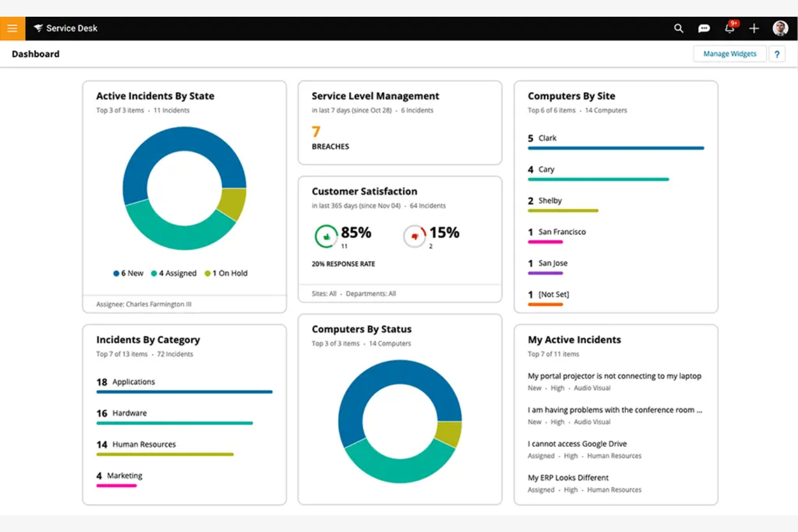
Task: Open incident 'I cannot access Google Drive'
Action: tap(577, 444)
